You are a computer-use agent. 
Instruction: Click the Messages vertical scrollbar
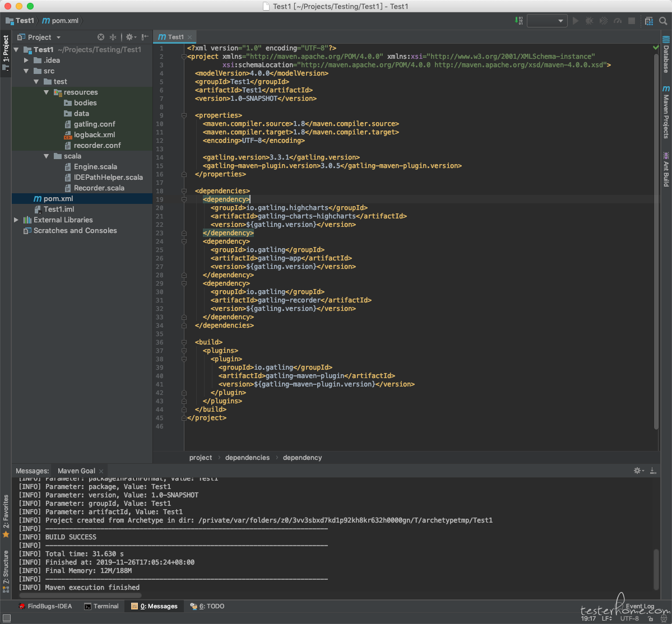click(x=656, y=569)
